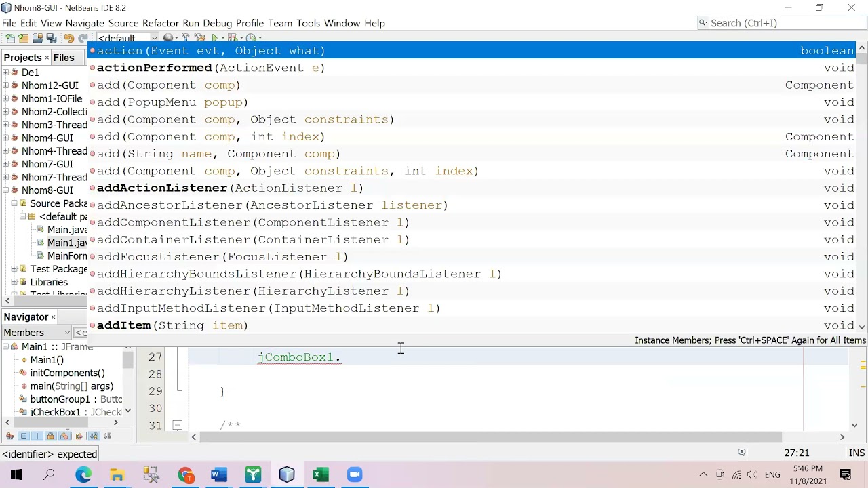
Task: Select initComponents() in Navigator
Action: (x=67, y=373)
